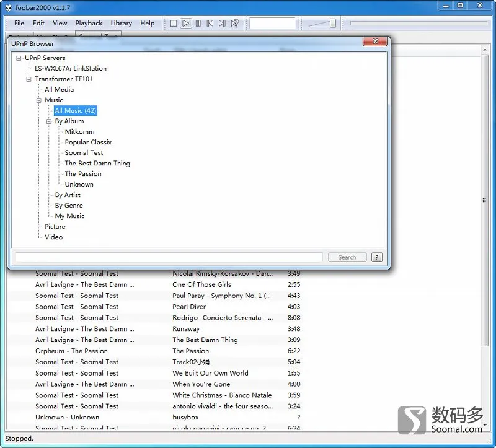Viewport: 496px width, 448px height.
Task: Select Nicolai Rimsky-Korsakov track row
Action: [x=154, y=274]
